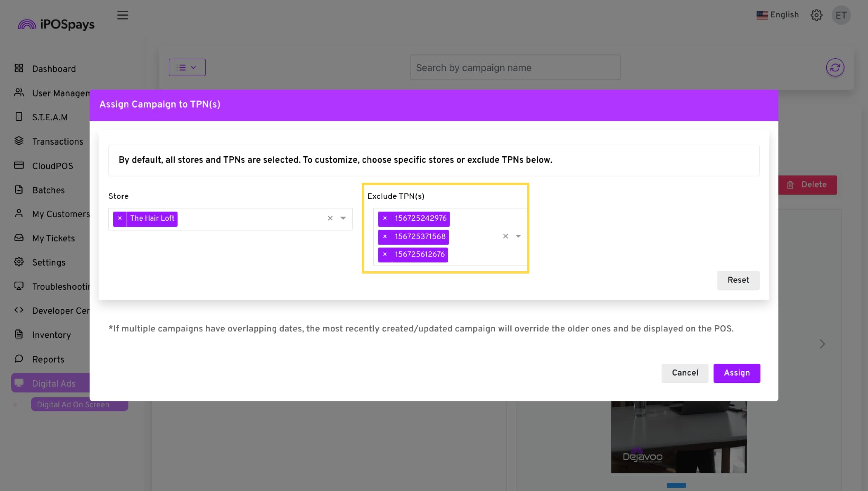Image resolution: width=868 pixels, height=491 pixels.
Task: Click the refresh campaigns icon
Action: coord(835,67)
